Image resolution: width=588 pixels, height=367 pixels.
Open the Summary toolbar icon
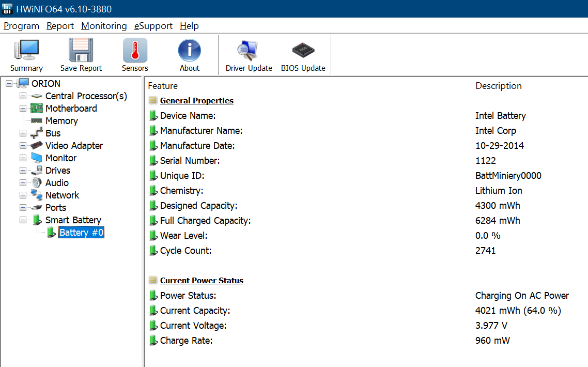[26, 50]
